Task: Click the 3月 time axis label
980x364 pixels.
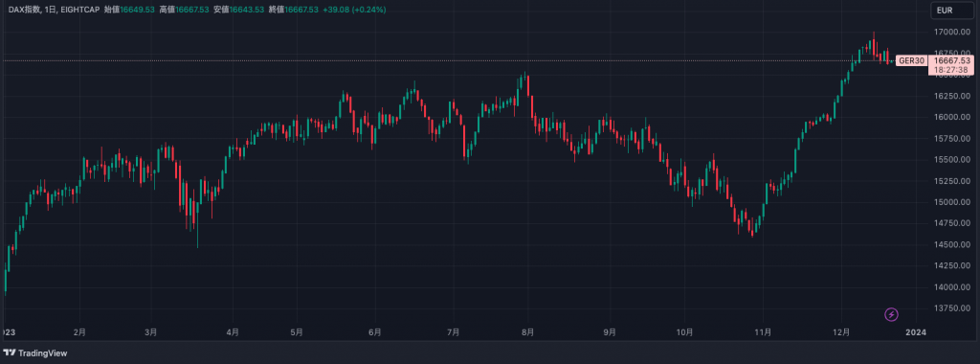Action: coord(150,332)
